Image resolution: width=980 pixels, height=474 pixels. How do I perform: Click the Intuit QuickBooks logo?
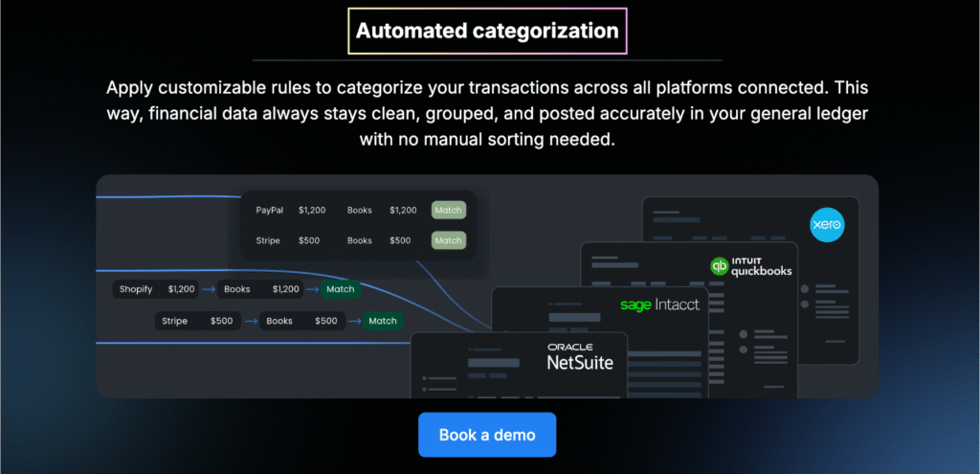click(x=751, y=265)
